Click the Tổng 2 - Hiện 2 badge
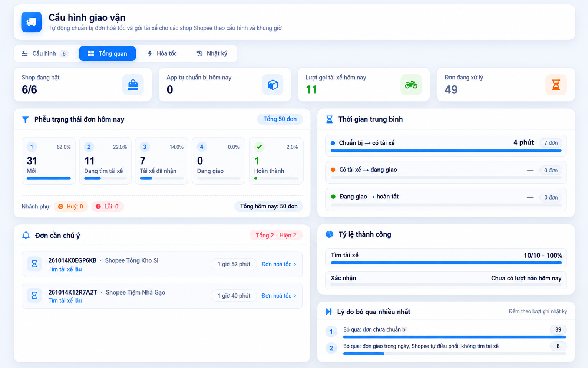The width and height of the screenshot is (588, 368). [x=276, y=235]
